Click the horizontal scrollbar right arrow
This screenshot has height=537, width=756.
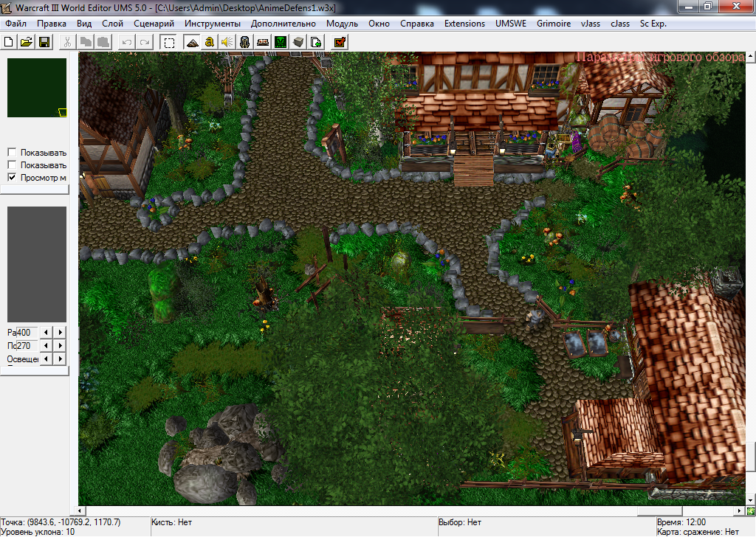(740, 510)
